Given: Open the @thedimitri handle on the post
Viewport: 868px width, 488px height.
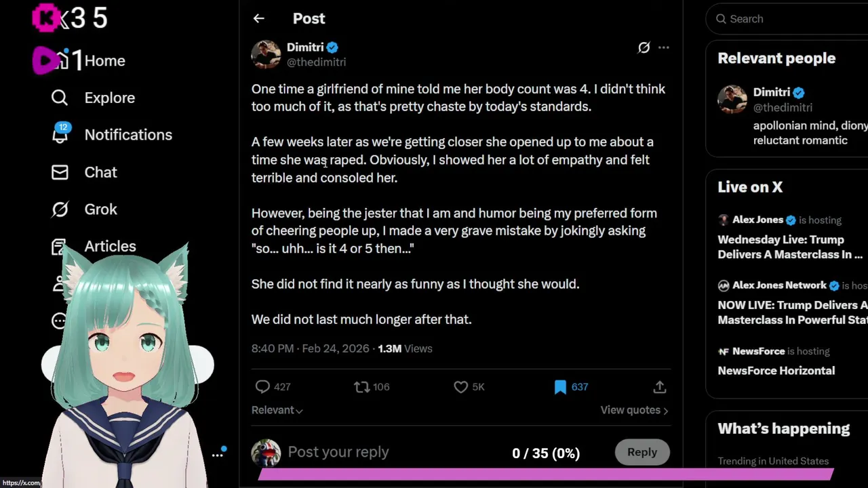Looking at the screenshot, I should pos(316,62).
